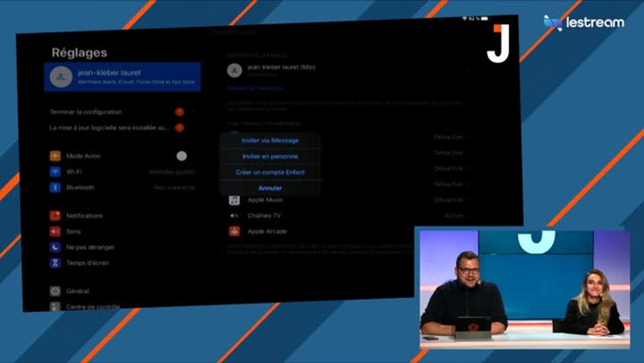Click the Général gear icon

click(x=55, y=291)
